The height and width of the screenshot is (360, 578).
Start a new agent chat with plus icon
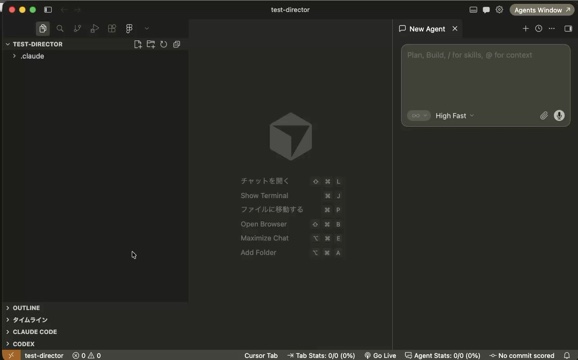pyautogui.click(x=526, y=28)
